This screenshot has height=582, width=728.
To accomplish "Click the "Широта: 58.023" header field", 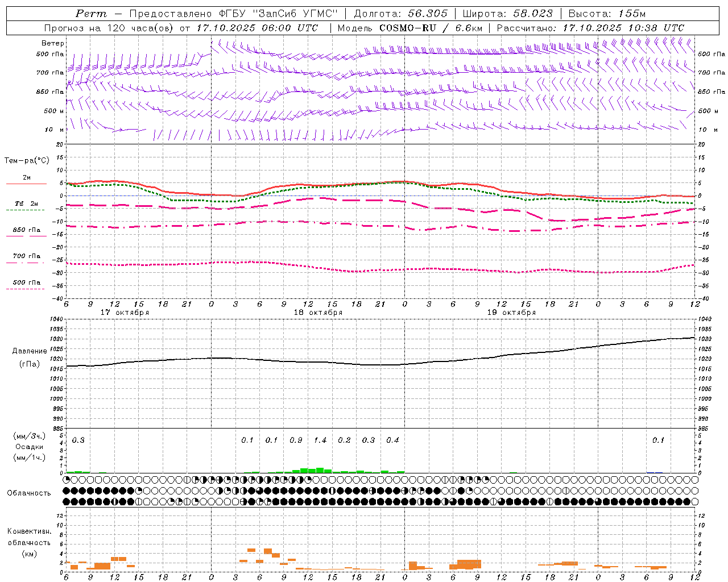I will coord(507,14).
